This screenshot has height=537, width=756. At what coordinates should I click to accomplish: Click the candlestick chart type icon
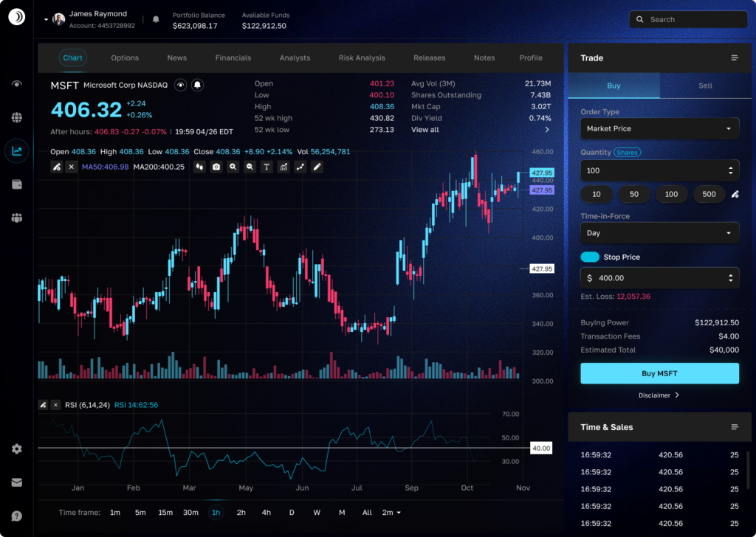click(199, 167)
